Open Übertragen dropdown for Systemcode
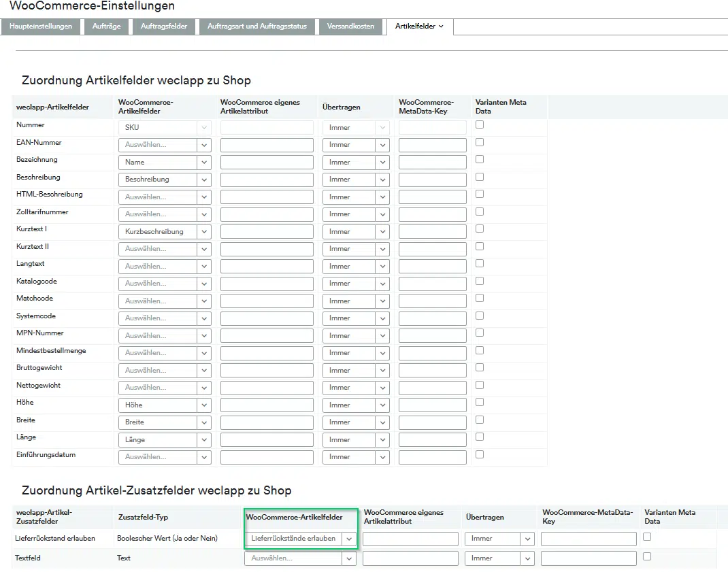 [x=356, y=318]
